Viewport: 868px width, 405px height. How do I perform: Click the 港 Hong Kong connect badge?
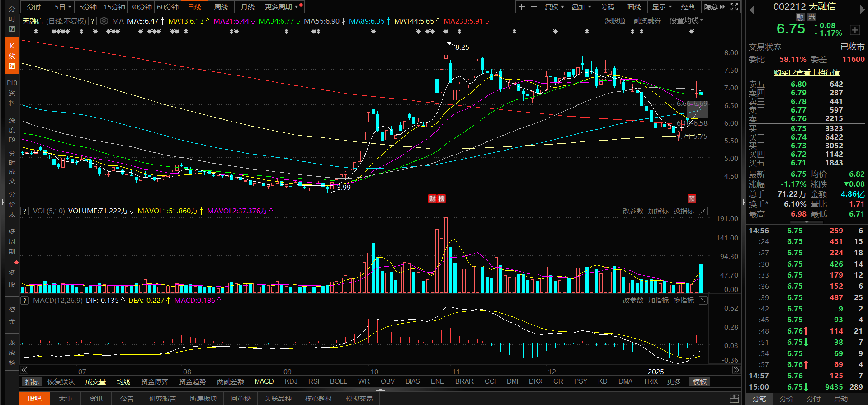click(812, 17)
